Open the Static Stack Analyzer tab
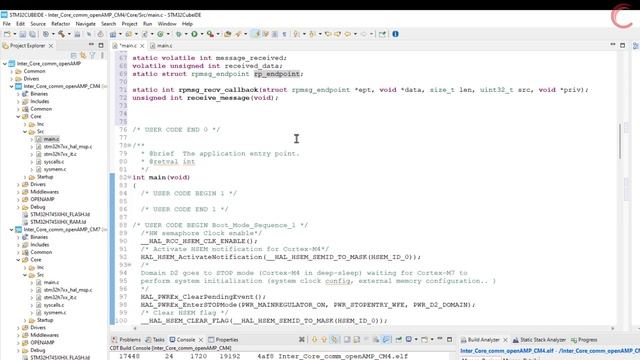 539,340
